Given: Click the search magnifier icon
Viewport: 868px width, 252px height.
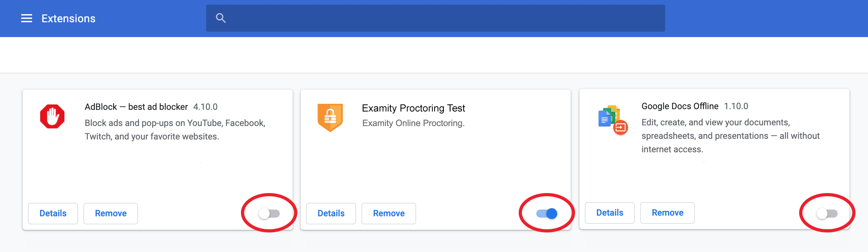Looking at the screenshot, I should click(221, 18).
